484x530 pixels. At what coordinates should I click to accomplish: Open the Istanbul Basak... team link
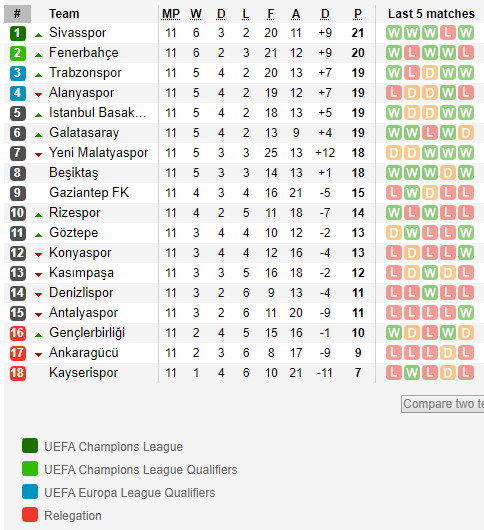[x=98, y=113]
